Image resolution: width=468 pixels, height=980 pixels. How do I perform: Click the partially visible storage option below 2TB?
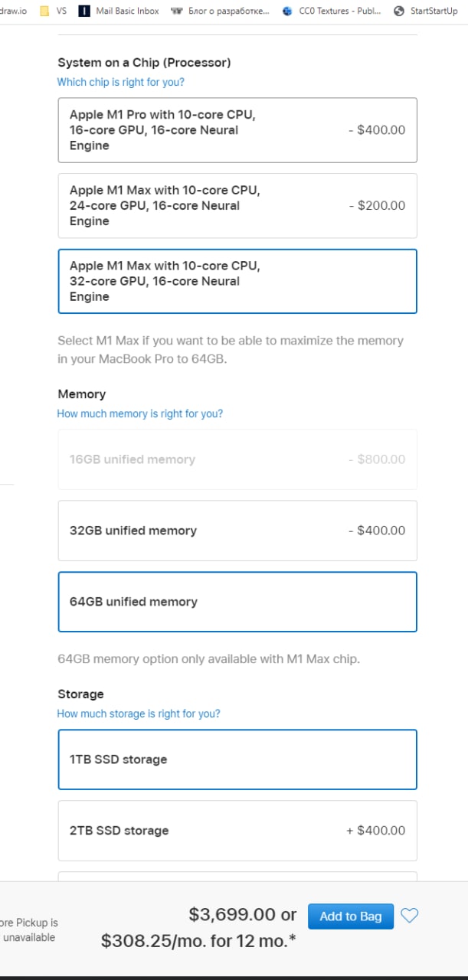coord(237,875)
